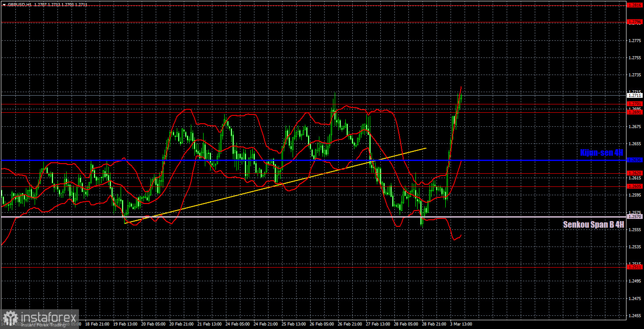Image resolution: width=644 pixels, height=329 pixels.
Task: Click the red 1.2605 price level tag
Action: tap(635, 186)
